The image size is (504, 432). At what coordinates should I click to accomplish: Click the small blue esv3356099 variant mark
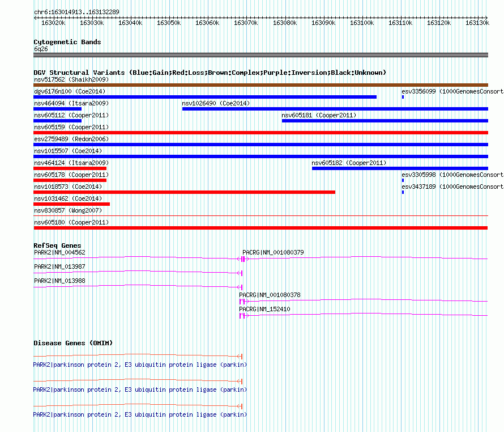(403, 97)
